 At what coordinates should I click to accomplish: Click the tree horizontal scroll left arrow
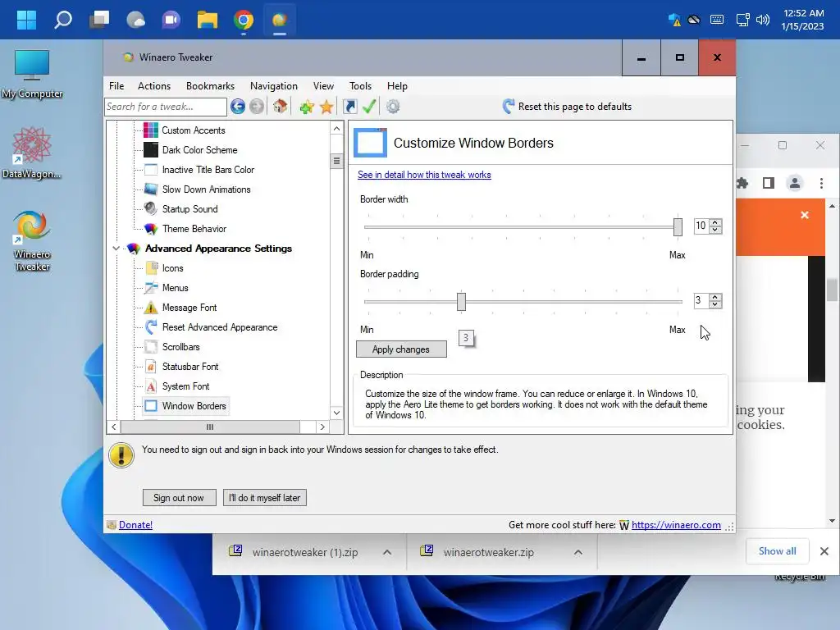[113, 427]
